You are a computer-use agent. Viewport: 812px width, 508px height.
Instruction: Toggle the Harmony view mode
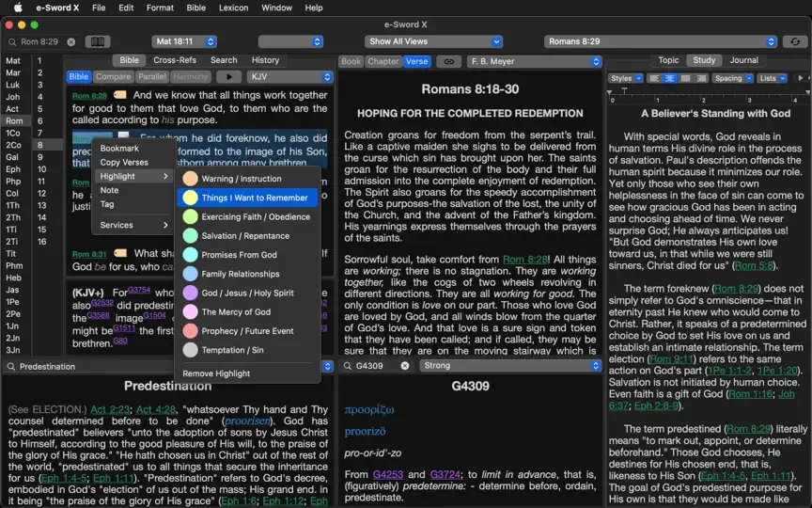click(190, 77)
